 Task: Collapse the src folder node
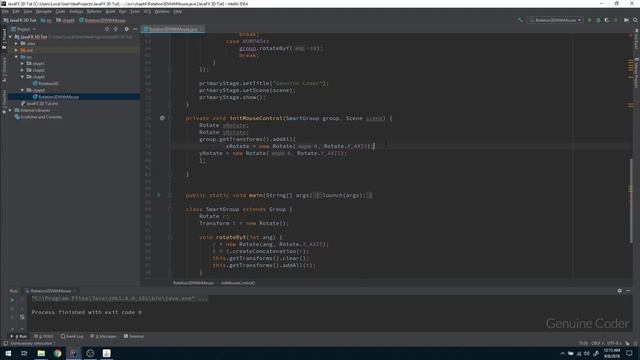(x=16, y=57)
